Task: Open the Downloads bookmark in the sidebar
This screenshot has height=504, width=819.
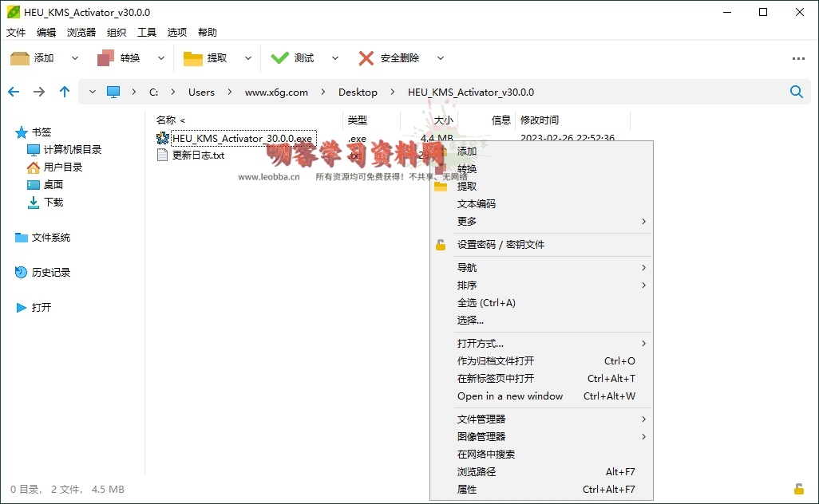Action: pyautogui.click(x=53, y=203)
